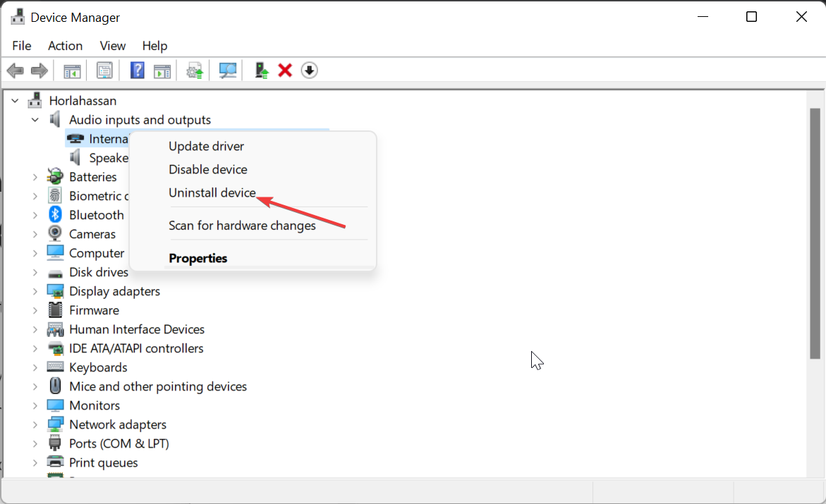The height and width of the screenshot is (504, 826).
Task: Toggle the console tree pane toolbar icon
Action: (x=72, y=70)
